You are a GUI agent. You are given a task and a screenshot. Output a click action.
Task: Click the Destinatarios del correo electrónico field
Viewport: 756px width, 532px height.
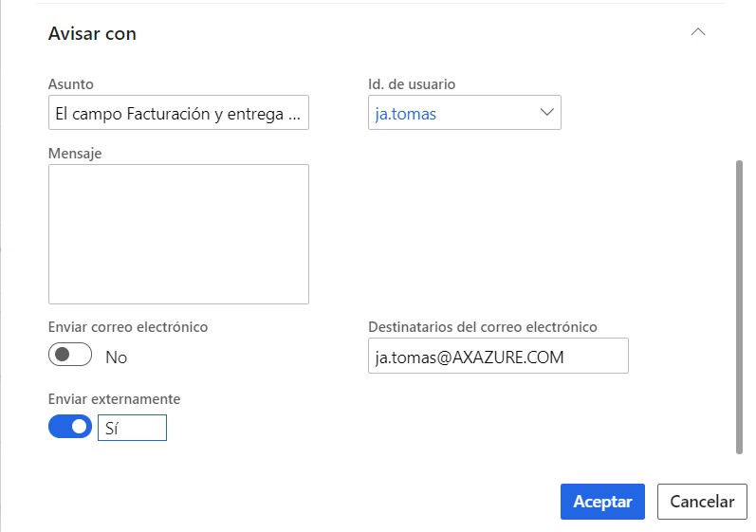coord(498,357)
